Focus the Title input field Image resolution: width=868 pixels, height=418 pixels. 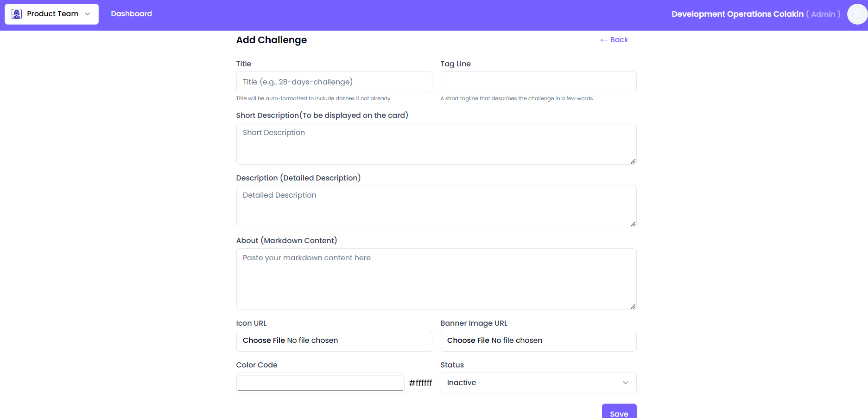pos(334,82)
